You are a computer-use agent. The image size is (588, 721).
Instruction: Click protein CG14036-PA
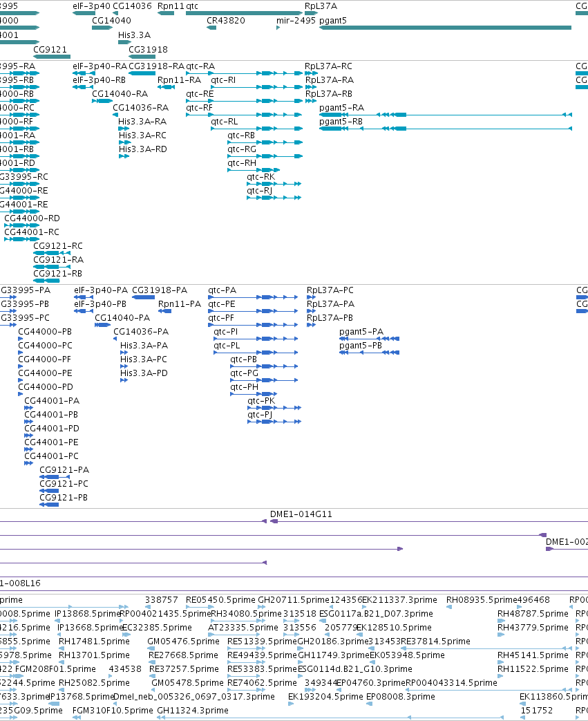[x=141, y=332]
